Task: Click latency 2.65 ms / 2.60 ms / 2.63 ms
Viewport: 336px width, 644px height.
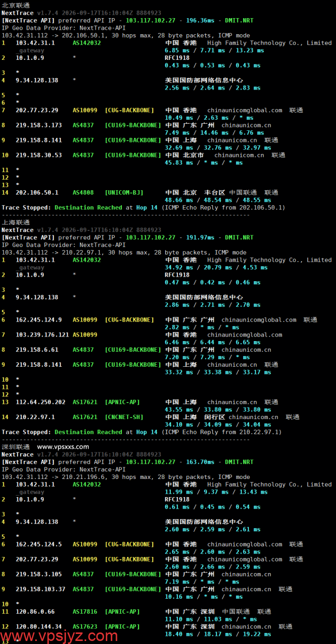Action: (213, 552)
